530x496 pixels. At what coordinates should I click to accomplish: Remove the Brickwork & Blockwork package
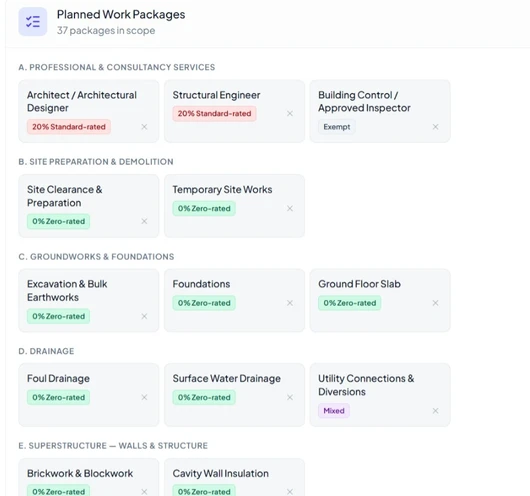(x=144, y=492)
